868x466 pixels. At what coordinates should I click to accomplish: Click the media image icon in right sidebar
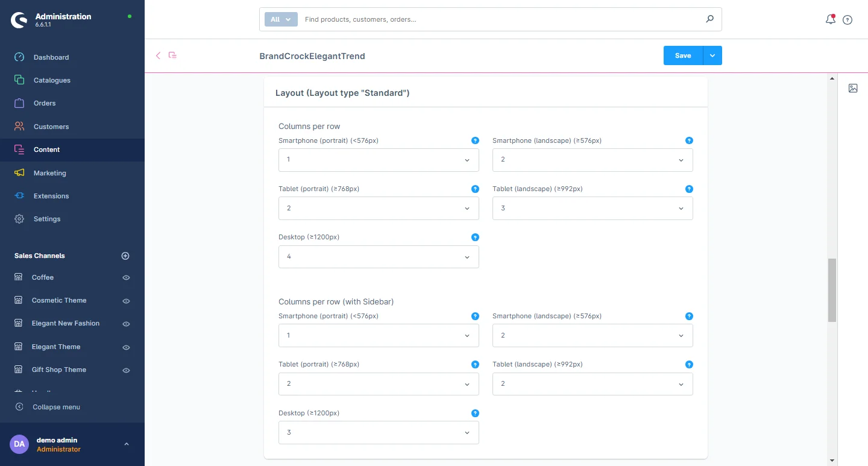(853, 89)
